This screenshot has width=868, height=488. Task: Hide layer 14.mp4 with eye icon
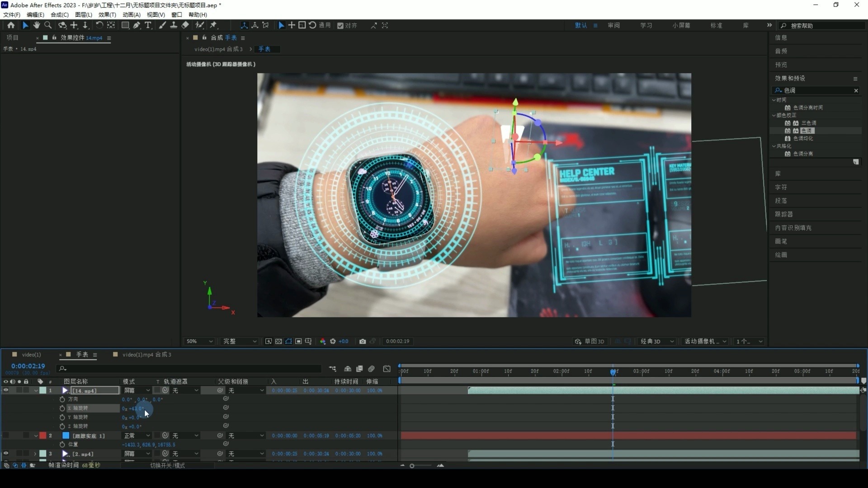pyautogui.click(x=6, y=390)
